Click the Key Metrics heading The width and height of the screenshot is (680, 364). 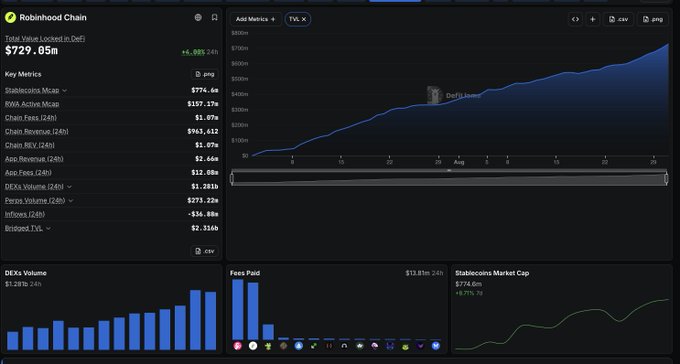[23, 74]
